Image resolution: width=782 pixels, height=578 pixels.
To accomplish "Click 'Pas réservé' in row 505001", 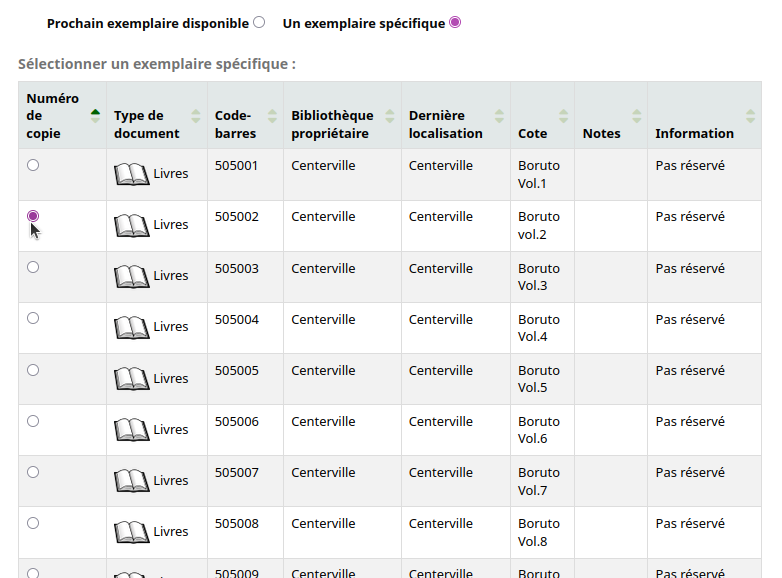I will (690, 166).
